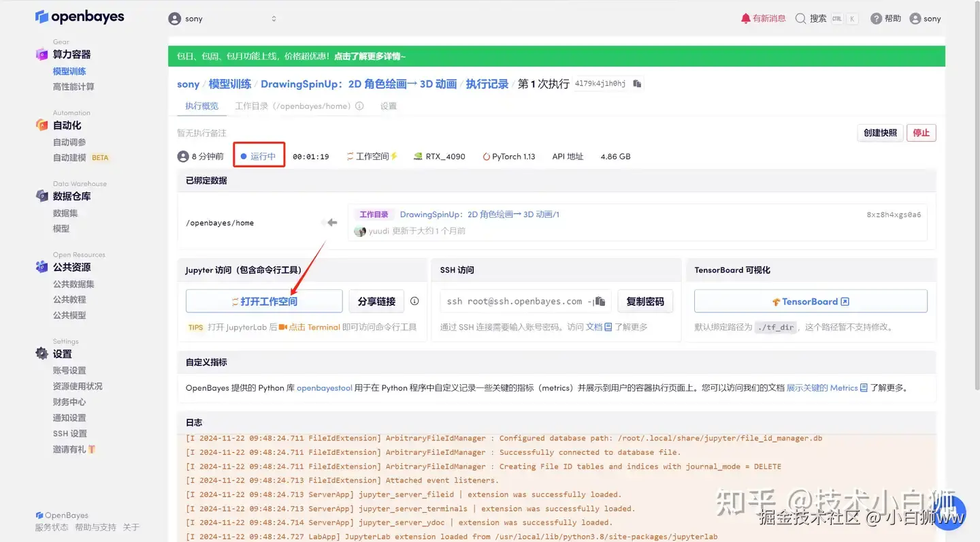
Task: Open 模型 under 数据仓库
Action: [x=61, y=229]
